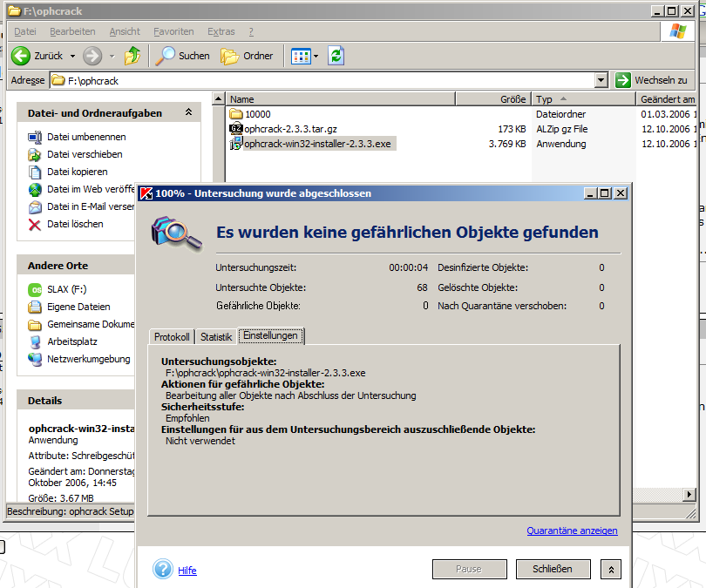The image size is (706, 588).
Task: Open the Bearbeiten menu
Action: pyautogui.click(x=72, y=31)
